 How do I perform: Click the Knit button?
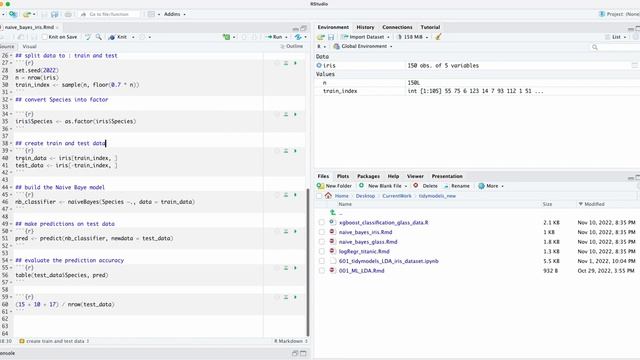[118, 37]
